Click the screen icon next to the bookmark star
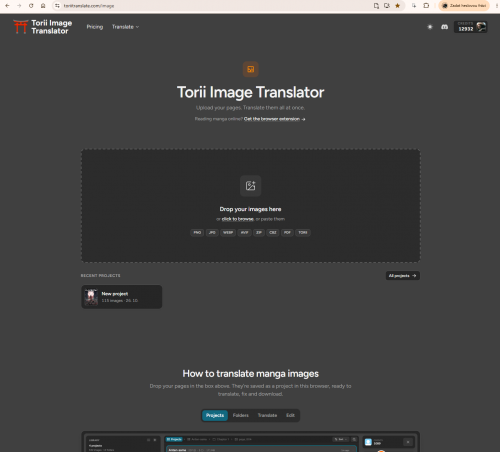 [x=387, y=6]
